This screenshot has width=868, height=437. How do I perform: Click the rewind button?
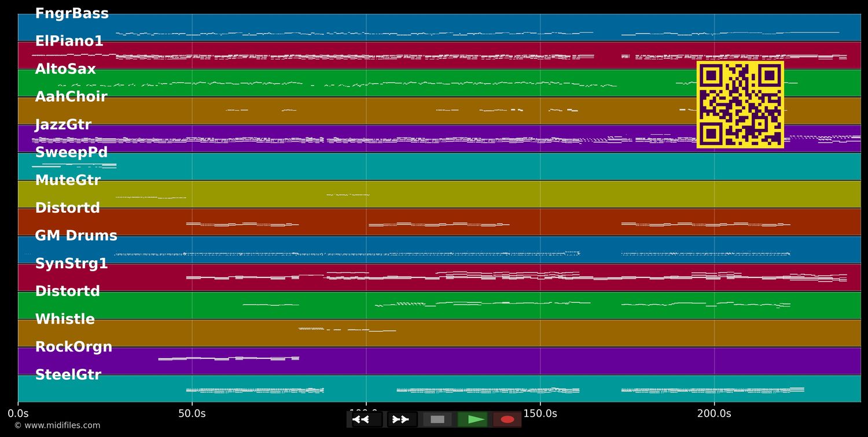pyautogui.click(x=366, y=419)
